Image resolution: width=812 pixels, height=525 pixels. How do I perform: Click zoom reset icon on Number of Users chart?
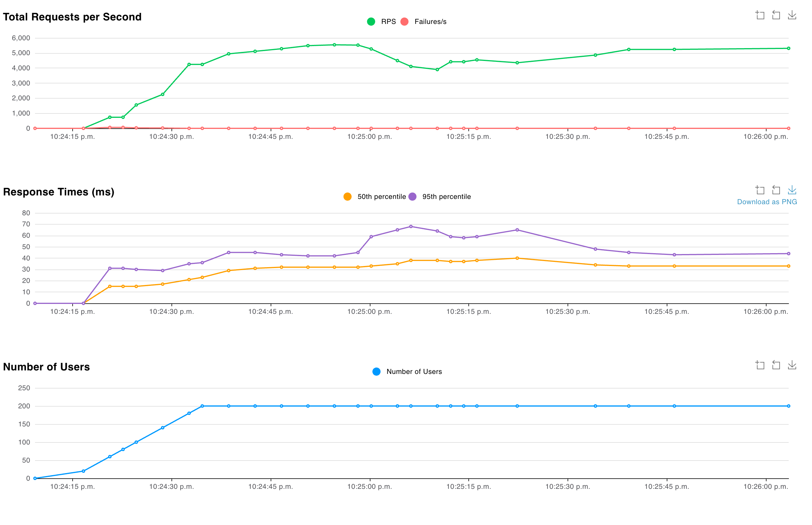pos(776,365)
